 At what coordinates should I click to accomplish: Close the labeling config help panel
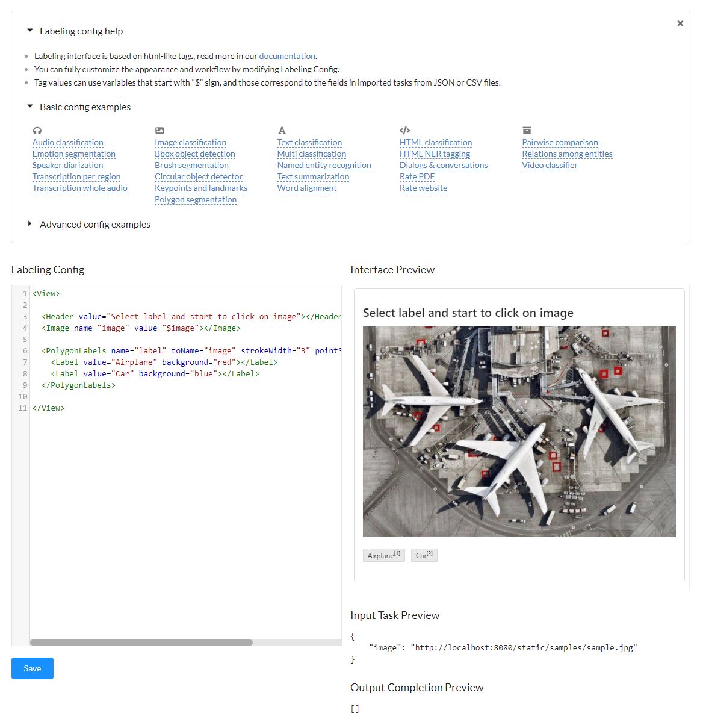[680, 23]
